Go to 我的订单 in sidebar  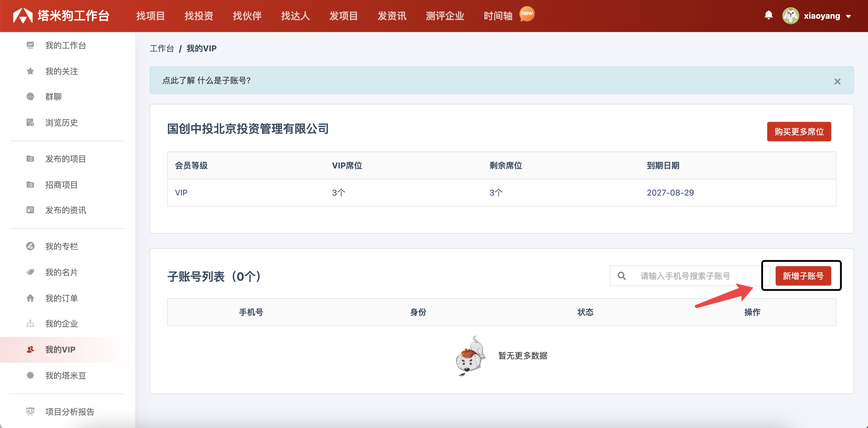tap(62, 298)
